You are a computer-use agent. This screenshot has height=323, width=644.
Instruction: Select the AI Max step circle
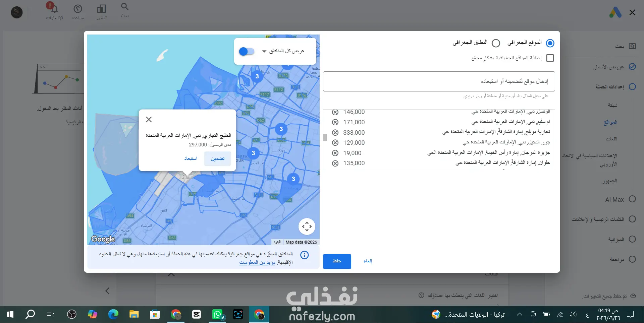pos(632,199)
